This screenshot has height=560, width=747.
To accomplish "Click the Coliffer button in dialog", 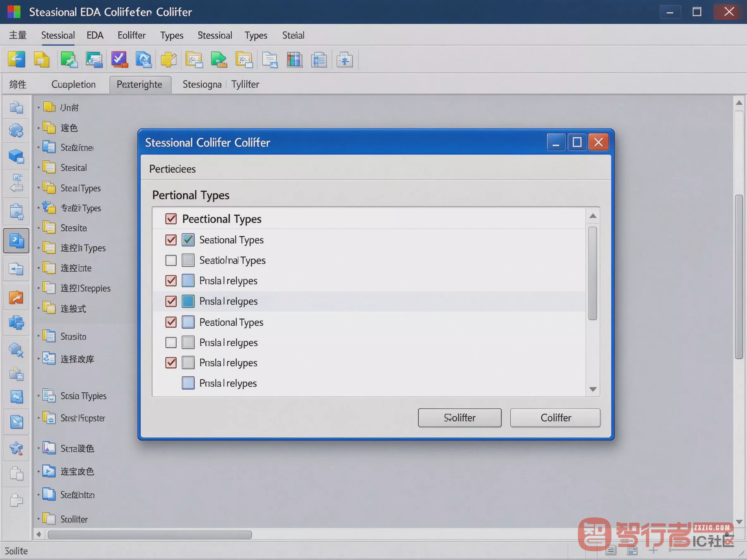I will [x=555, y=418].
